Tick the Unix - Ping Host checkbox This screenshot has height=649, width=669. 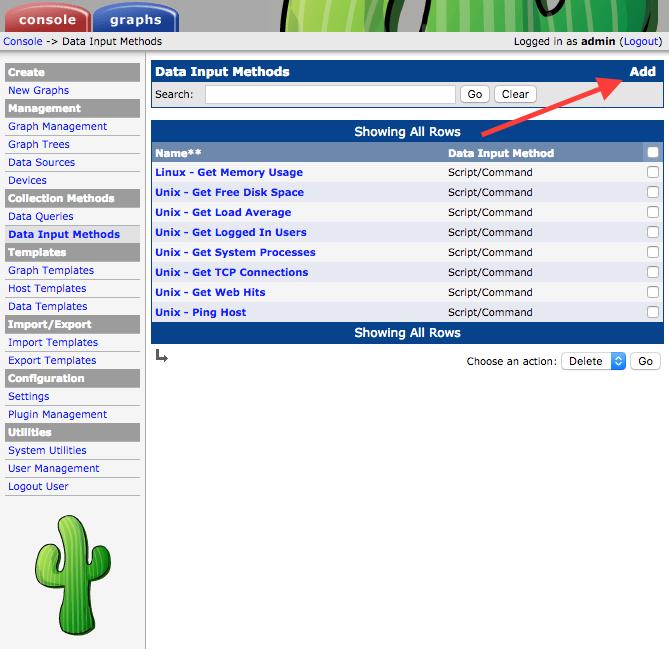point(653,313)
